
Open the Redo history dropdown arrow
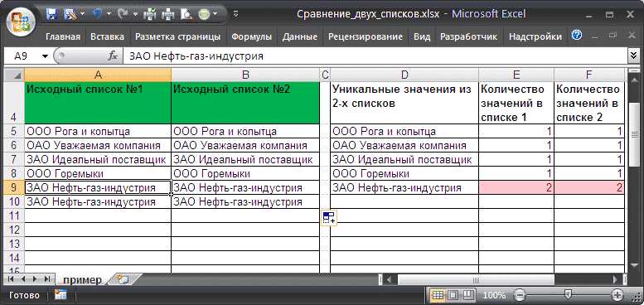[135, 14]
